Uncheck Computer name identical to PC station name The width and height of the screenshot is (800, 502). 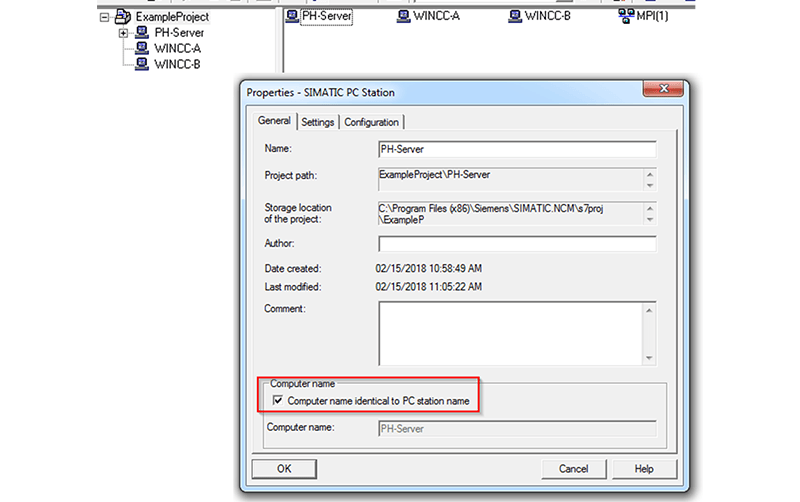(x=278, y=400)
